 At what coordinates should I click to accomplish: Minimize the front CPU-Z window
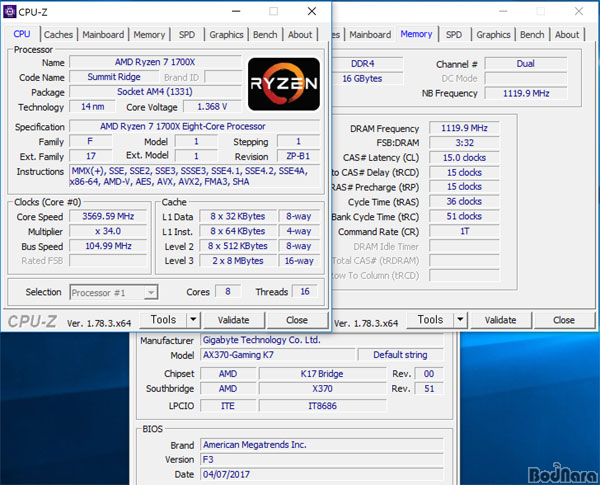pos(236,11)
